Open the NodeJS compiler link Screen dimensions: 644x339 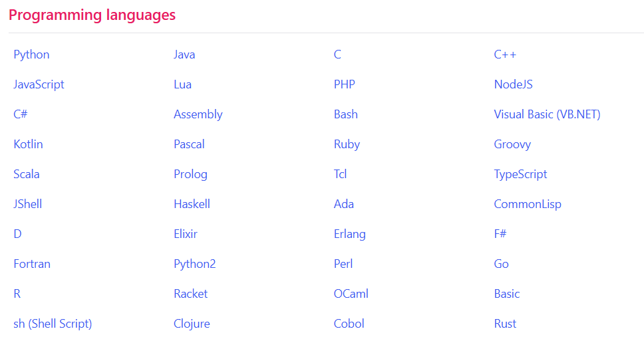click(513, 84)
